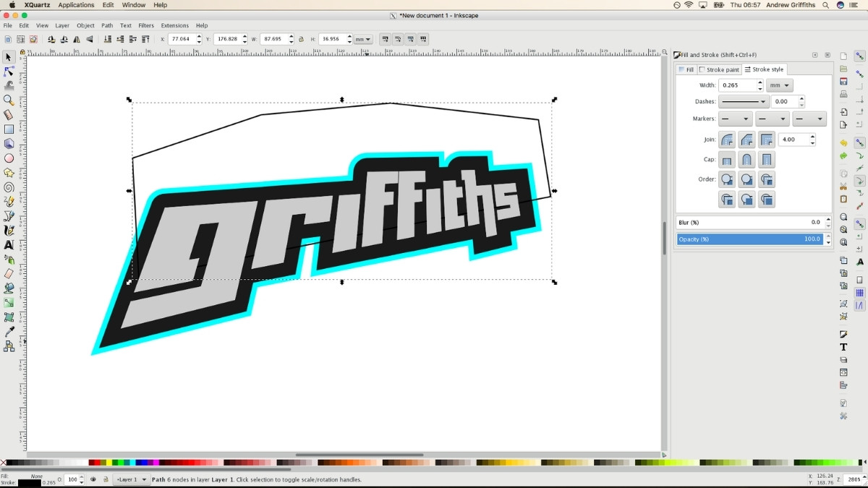Viewport: 868px width, 488px height.
Task: Open the Dashes pattern dropdown
Action: tap(745, 101)
